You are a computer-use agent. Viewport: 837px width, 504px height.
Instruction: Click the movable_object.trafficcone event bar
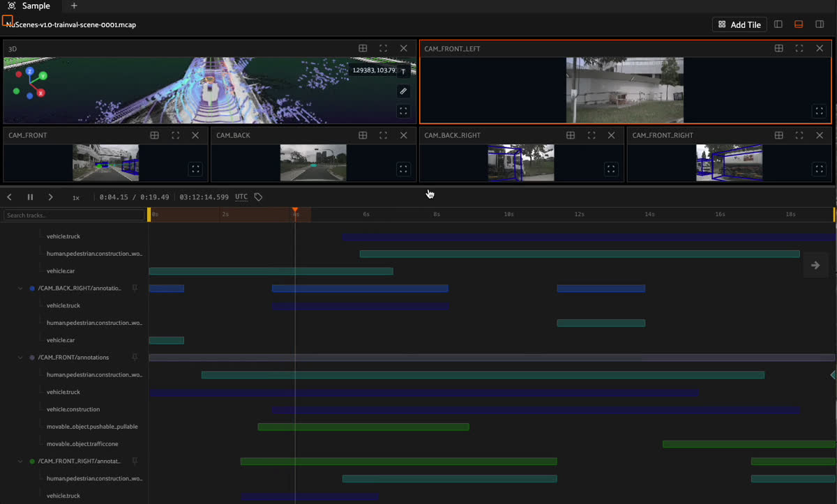click(x=748, y=444)
